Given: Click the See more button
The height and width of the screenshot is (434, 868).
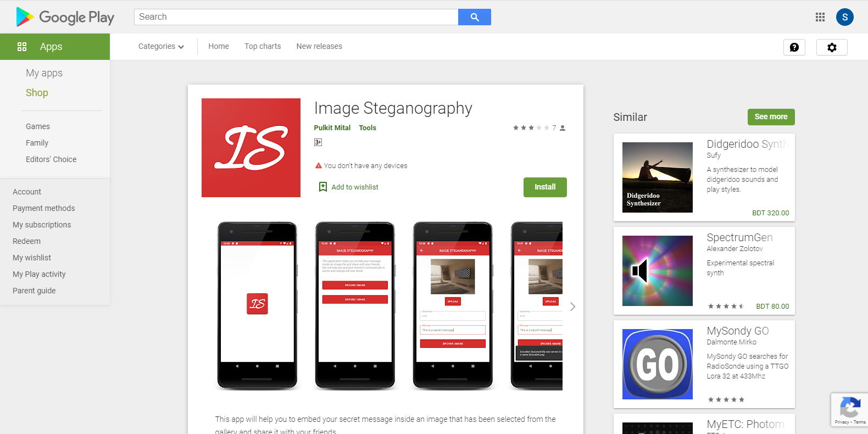Looking at the screenshot, I should [771, 117].
